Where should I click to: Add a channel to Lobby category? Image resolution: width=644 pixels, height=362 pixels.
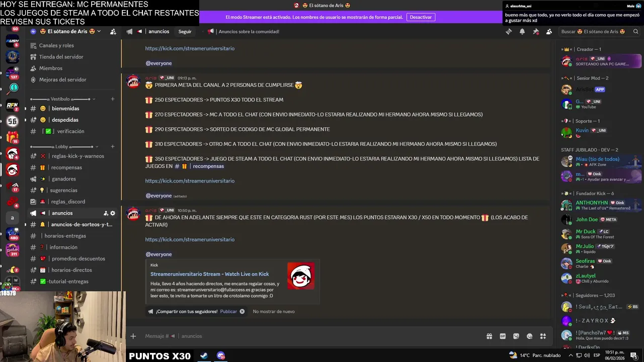tap(113, 147)
